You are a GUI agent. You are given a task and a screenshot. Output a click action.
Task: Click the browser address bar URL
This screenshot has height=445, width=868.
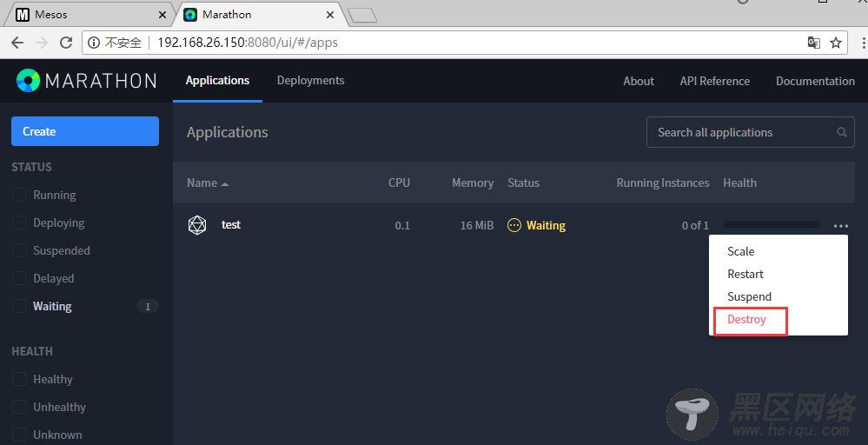point(248,43)
